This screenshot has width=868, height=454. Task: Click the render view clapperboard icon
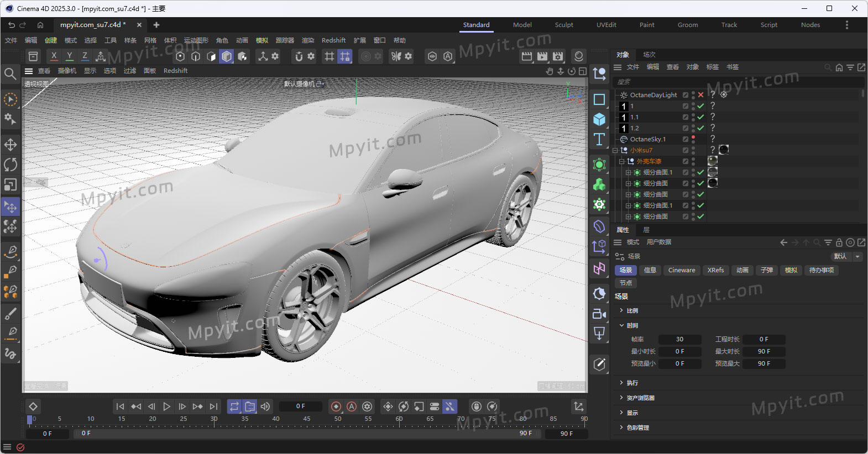(527, 56)
